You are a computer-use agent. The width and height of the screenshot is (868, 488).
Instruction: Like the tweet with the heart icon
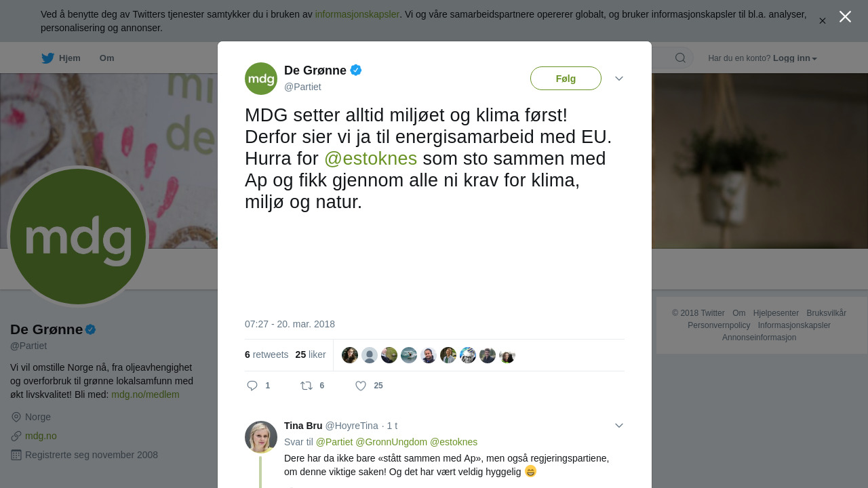361,386
